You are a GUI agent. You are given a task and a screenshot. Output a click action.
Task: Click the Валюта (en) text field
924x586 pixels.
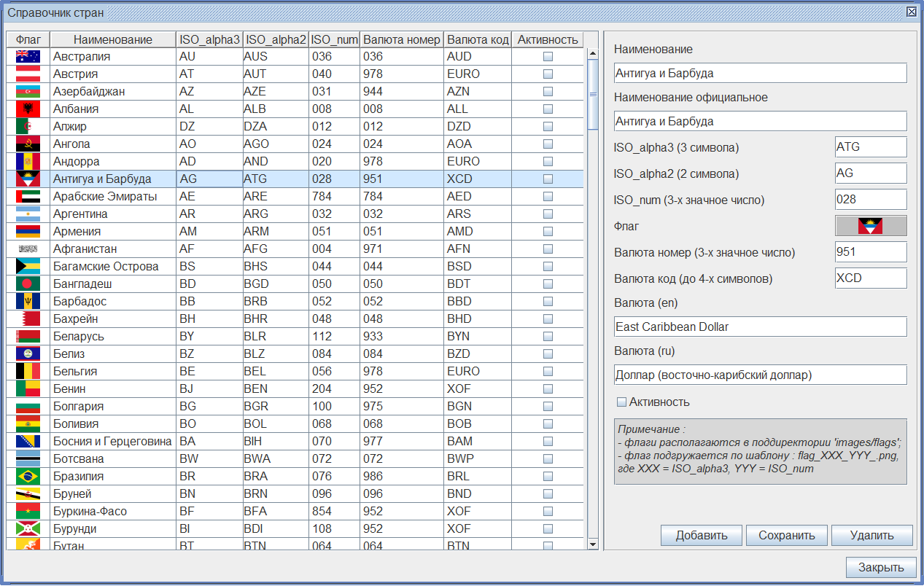click(760, 327)
